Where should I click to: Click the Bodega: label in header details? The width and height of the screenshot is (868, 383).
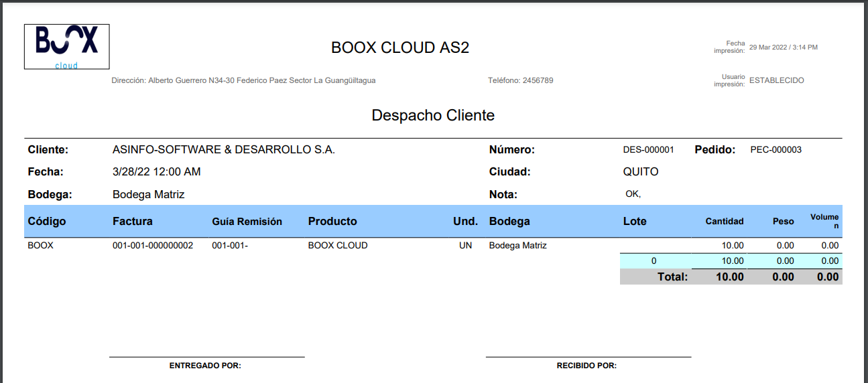tap(50, 195)
